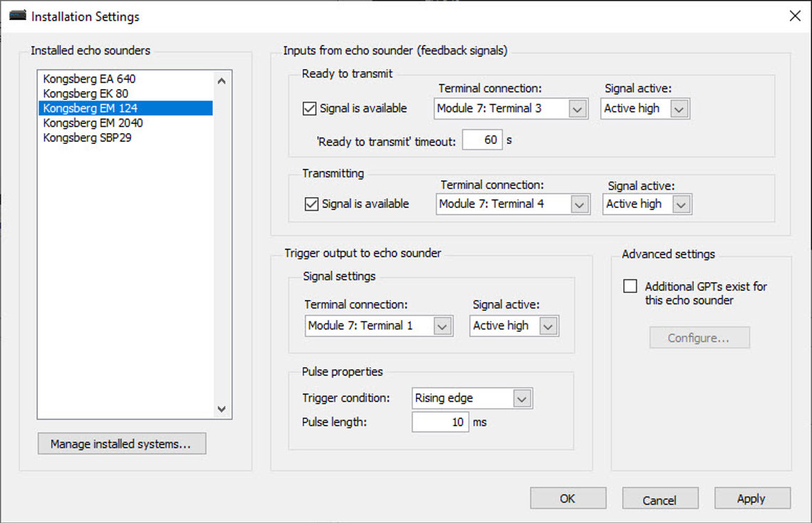This screenshot has width=812, height=523.
Task: Click the Ready to transmit timeout field
Action: [x=482, y=140]
